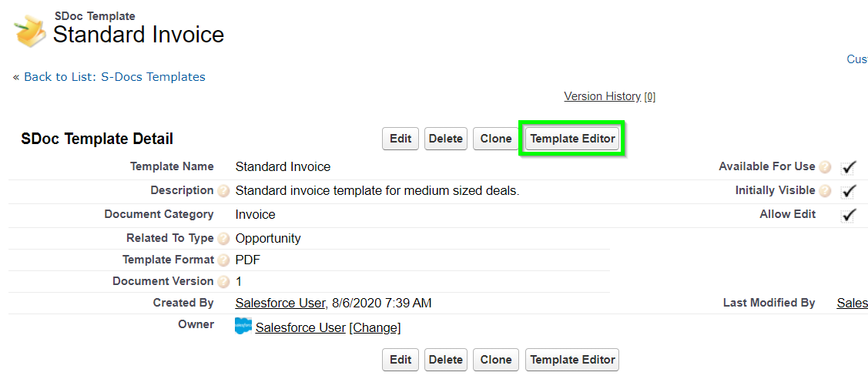The height and width of the screenshot is (379, 868).
Task: Open Salesforce User link in Created By
Action: (x=280, y=303)
